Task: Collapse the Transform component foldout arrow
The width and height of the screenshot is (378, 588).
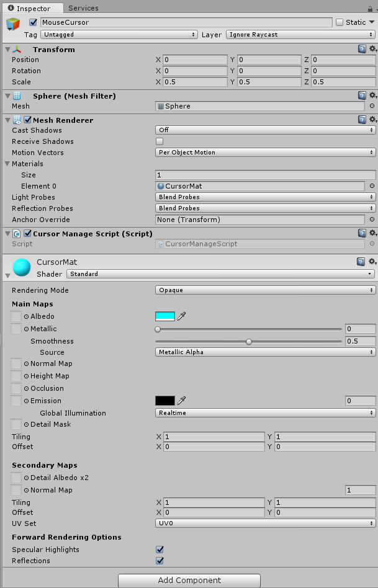Action: tap(7, 49)
